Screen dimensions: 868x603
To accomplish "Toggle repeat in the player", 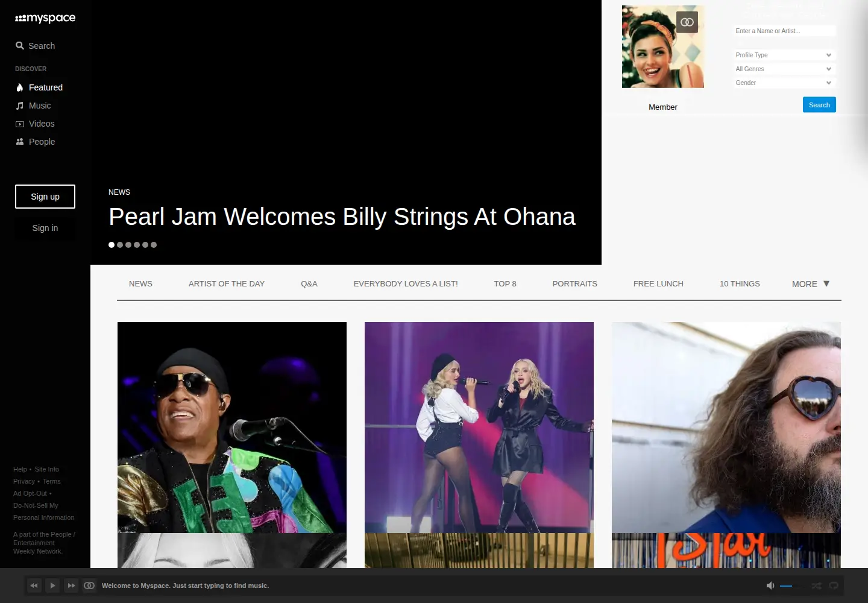I will pyautogui.click(x=834, y=586).
